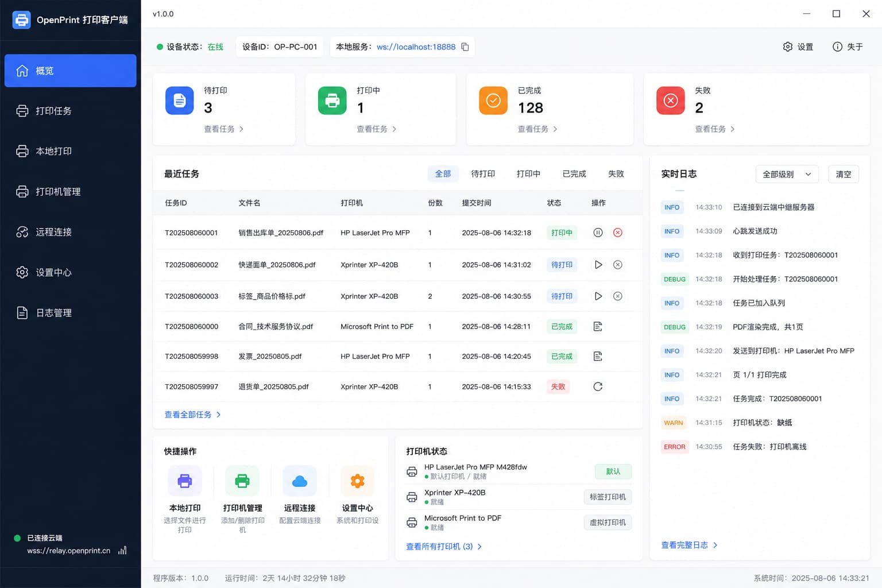The width and height of the screenshot is (882, 588).
Task: Filter recent tasks by 失败 tab
Action: point(616,173)
